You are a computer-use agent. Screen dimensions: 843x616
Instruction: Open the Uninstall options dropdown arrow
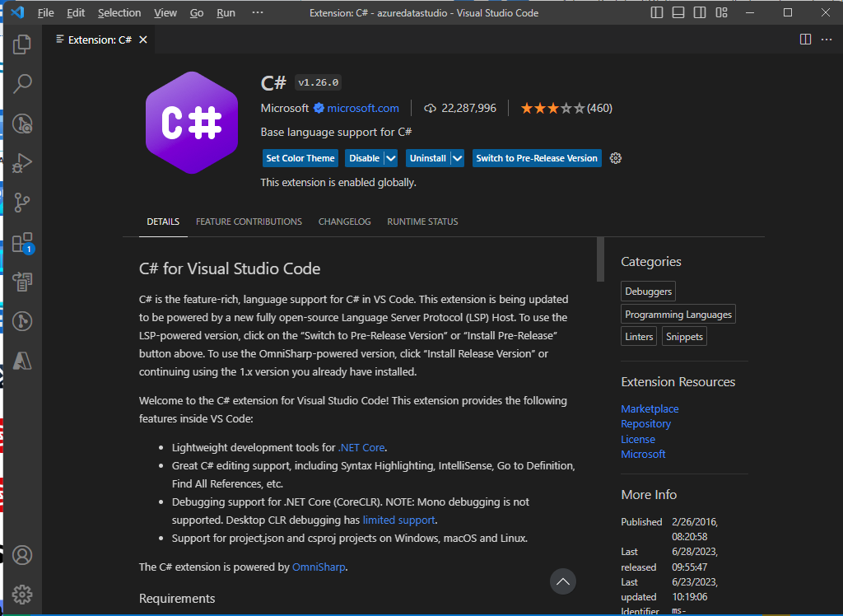[458, 158]
